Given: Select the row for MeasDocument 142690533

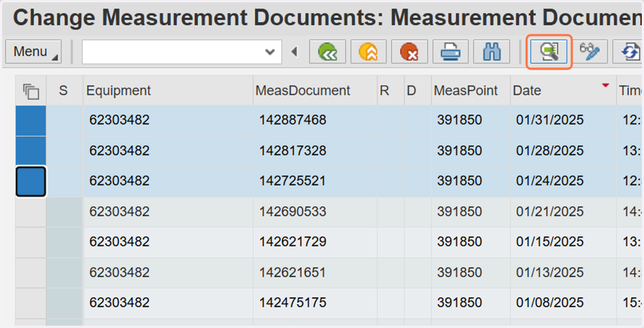Looking at the screenshot, I should [31, 212].
